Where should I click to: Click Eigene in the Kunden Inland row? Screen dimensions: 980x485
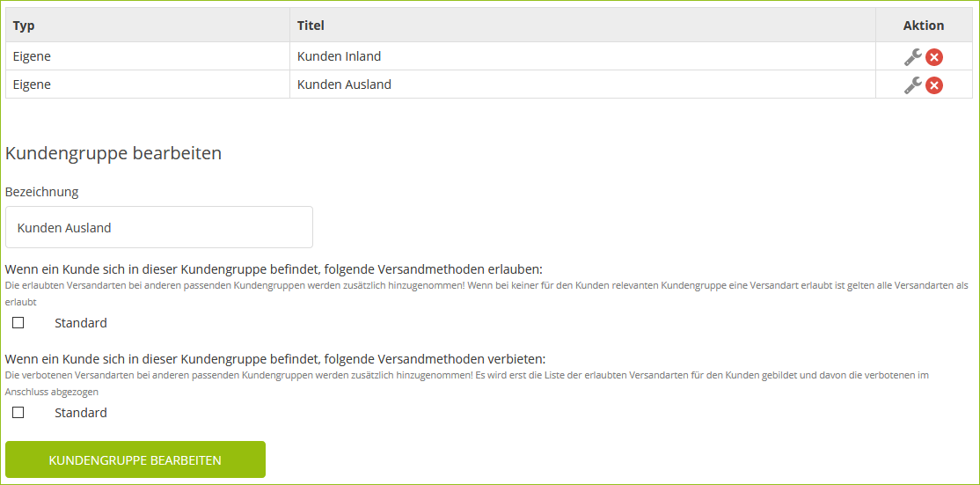32,56
